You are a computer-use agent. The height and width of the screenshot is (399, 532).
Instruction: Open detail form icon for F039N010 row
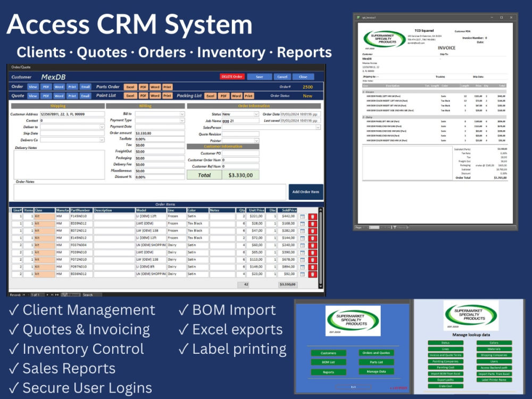tap(303, 252)
